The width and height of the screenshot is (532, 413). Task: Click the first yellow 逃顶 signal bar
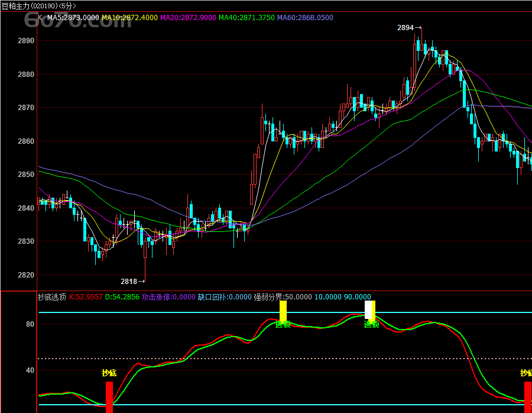coord(283,311)
